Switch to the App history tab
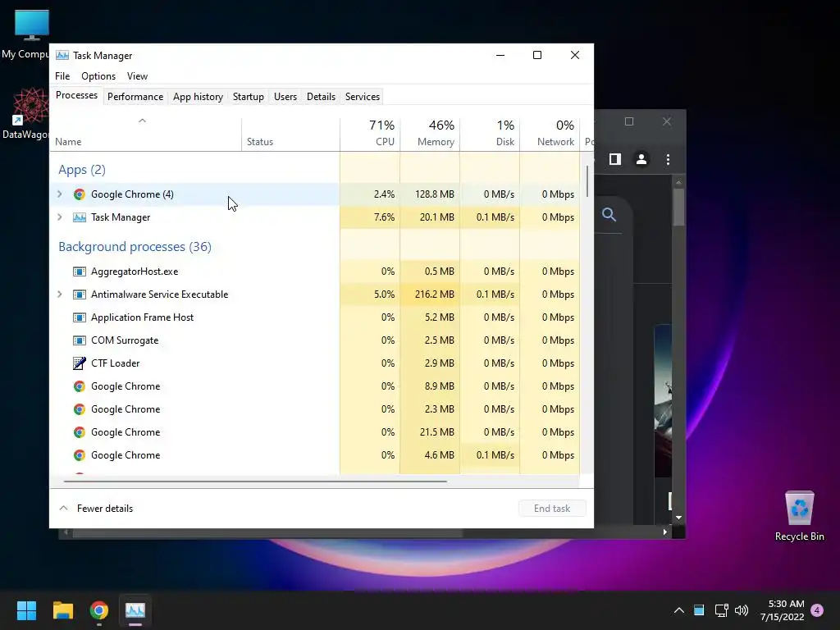The width and height of the screenshot is (840, 630). pyautogui.click(x=198, y=97)
